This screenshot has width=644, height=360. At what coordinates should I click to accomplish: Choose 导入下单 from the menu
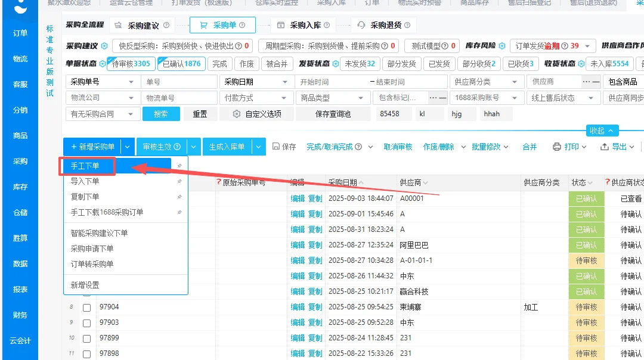click(85, 181)
